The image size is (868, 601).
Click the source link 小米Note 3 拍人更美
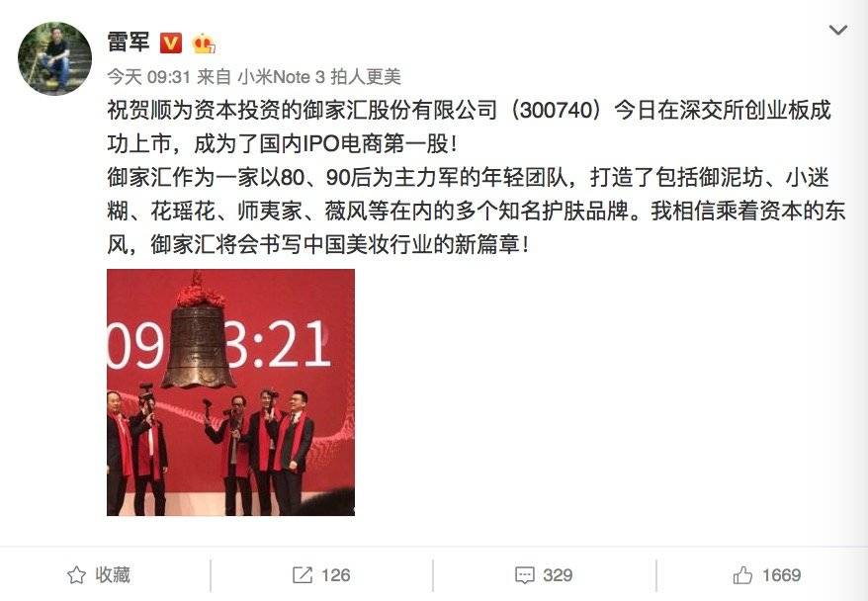319,76
